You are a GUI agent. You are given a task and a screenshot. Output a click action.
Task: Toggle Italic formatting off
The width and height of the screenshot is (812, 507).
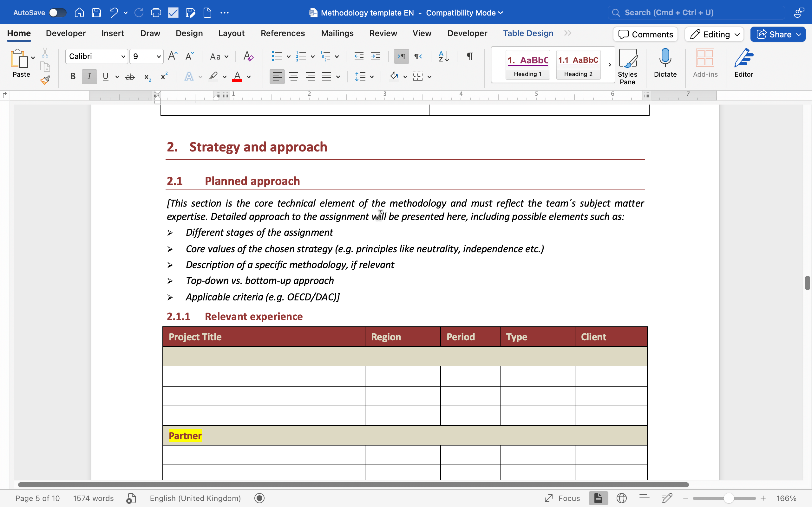coord(89,77)
